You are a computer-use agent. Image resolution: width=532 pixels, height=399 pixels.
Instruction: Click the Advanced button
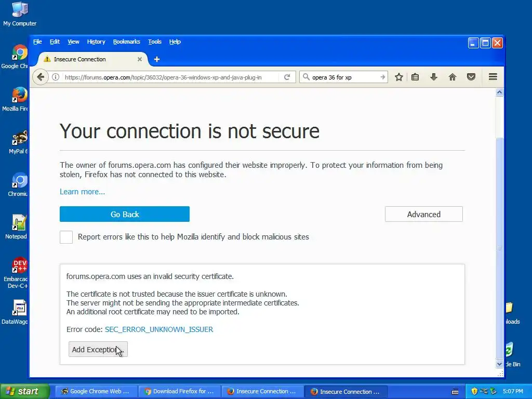point(424,214)
